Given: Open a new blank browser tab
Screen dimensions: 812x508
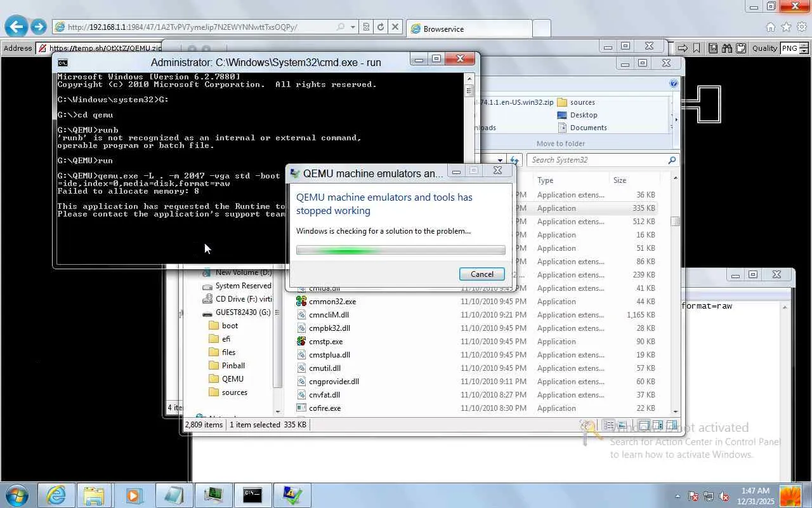Looking at the screenshot, I should tap(541, 29).
